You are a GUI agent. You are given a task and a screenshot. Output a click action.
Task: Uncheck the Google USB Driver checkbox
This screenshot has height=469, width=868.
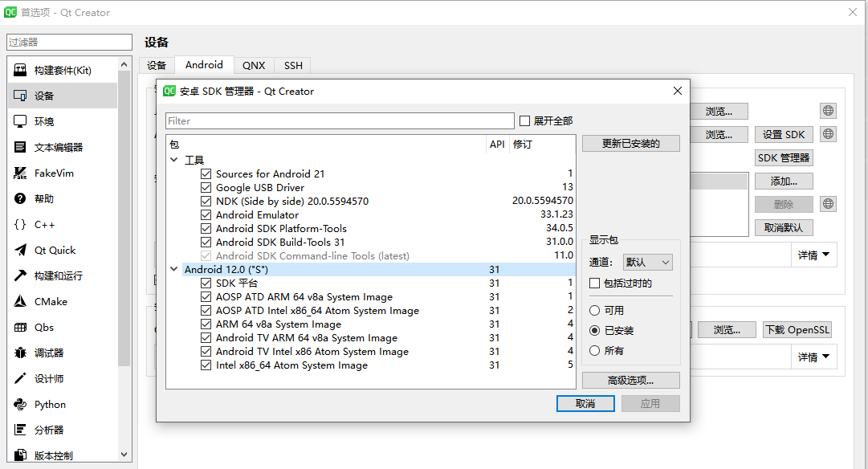[206, 188]
